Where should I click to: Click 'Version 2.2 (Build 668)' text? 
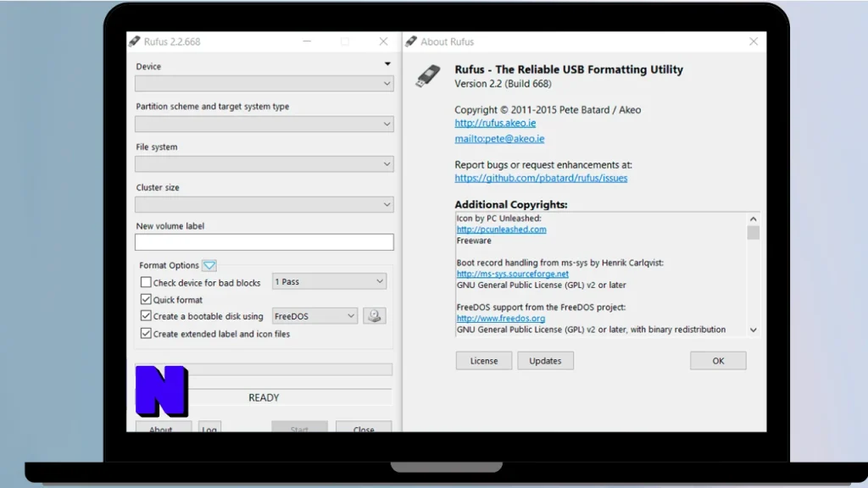point(503,84)
